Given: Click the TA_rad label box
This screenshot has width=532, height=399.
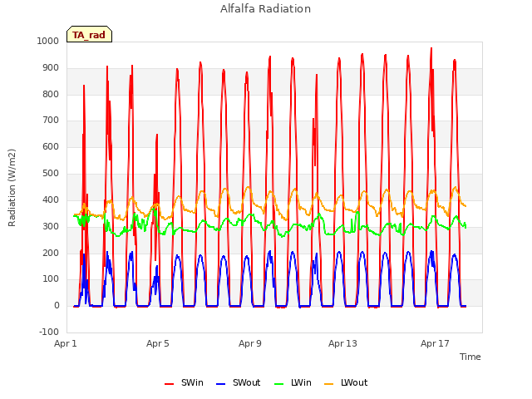Looking at the screenshot, I should pos(89,34).
